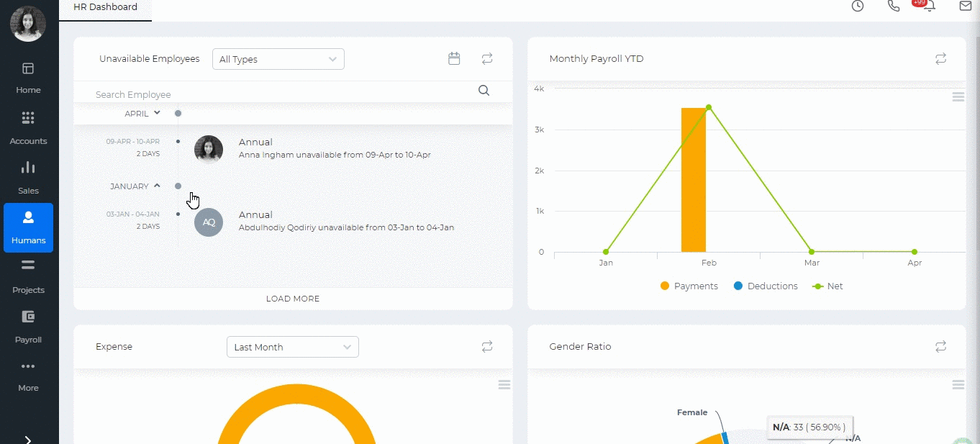Open the Last Month expense dropdown
This screenshot has height=444, width=980.
point(293,347)
